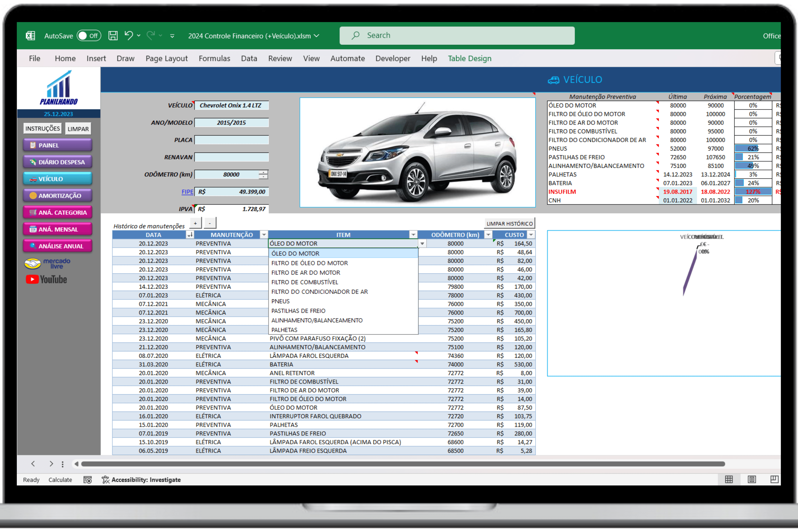Open the Undo history dropdown arrow
This screenshot has height=532, width=798.
click(x=139, y=36)
